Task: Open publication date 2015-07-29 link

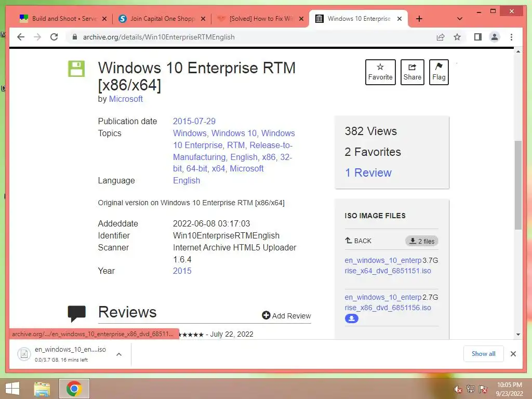Action: (x=194, y=121)
